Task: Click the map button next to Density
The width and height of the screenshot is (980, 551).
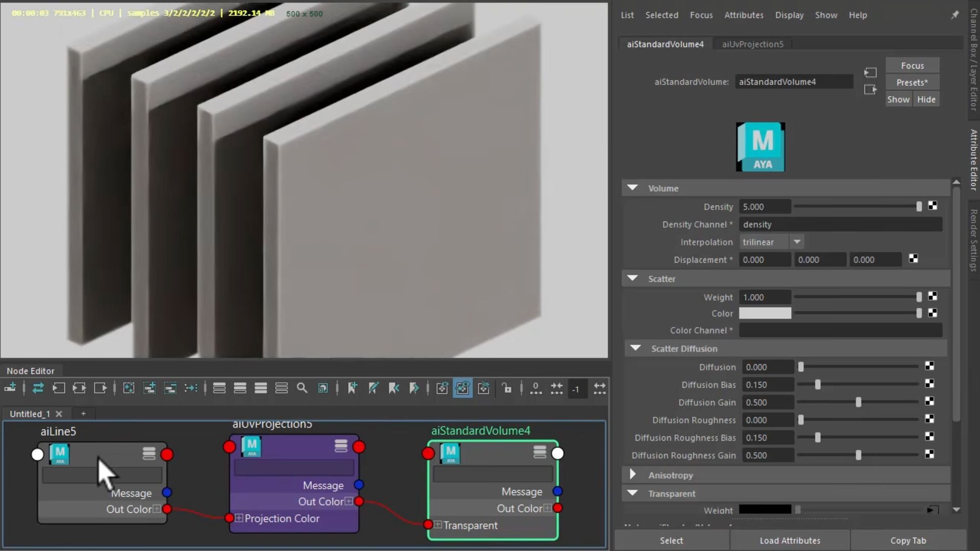Action: 933,206
